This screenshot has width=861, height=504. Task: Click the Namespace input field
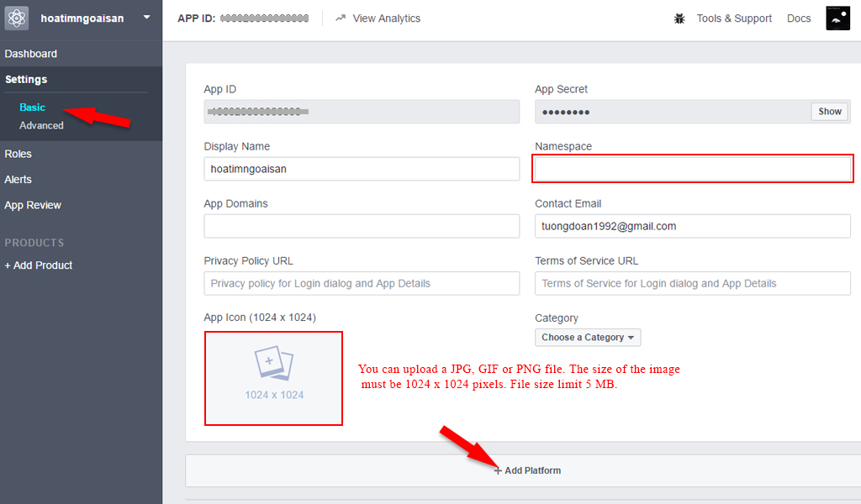[693, 169]
